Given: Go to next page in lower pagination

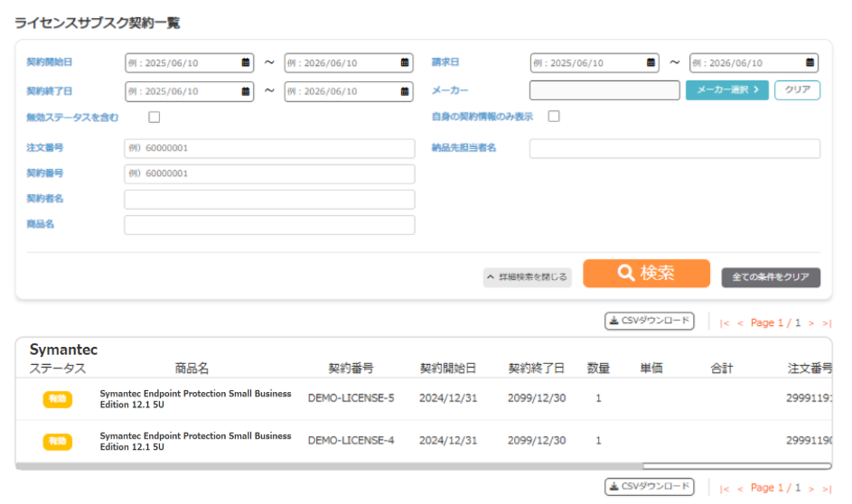Looking at the screenshot, I should (811, 489).
